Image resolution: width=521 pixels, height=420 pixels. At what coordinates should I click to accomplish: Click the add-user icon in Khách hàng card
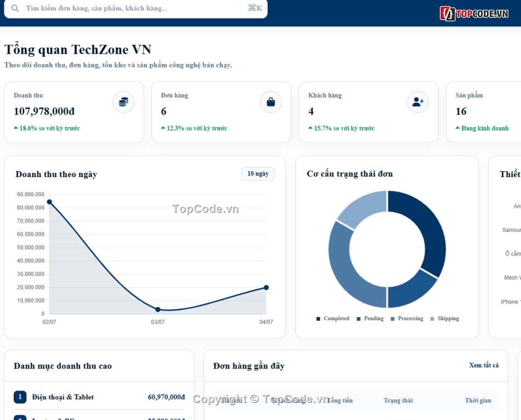tap(418, 102)
